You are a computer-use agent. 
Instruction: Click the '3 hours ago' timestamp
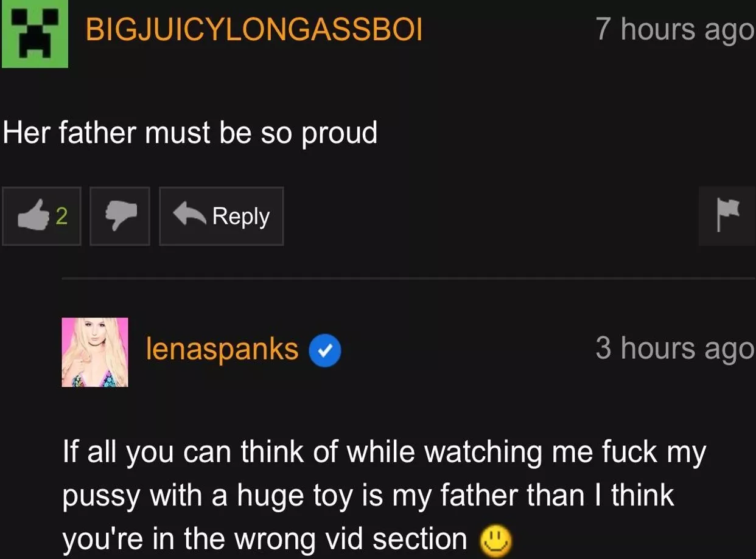point(674,349)
